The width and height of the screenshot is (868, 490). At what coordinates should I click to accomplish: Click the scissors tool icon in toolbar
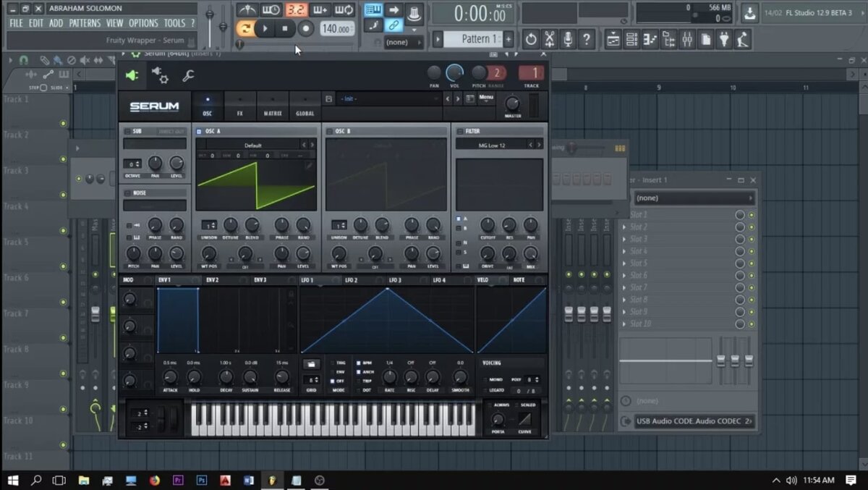tap(550, 39)
